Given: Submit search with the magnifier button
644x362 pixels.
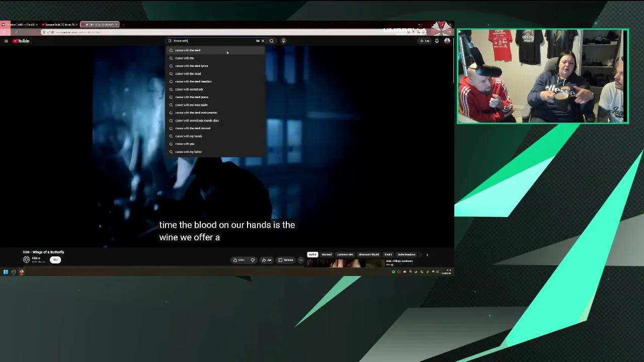Looking at the screenshot, I should pos(271,41).
